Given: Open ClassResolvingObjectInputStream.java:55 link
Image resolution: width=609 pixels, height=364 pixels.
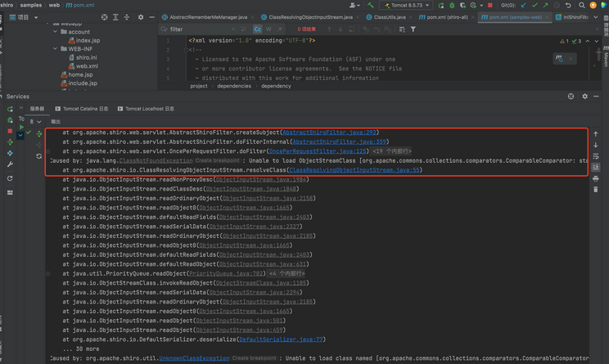Looking at the screenshot, I should point(354,170).
